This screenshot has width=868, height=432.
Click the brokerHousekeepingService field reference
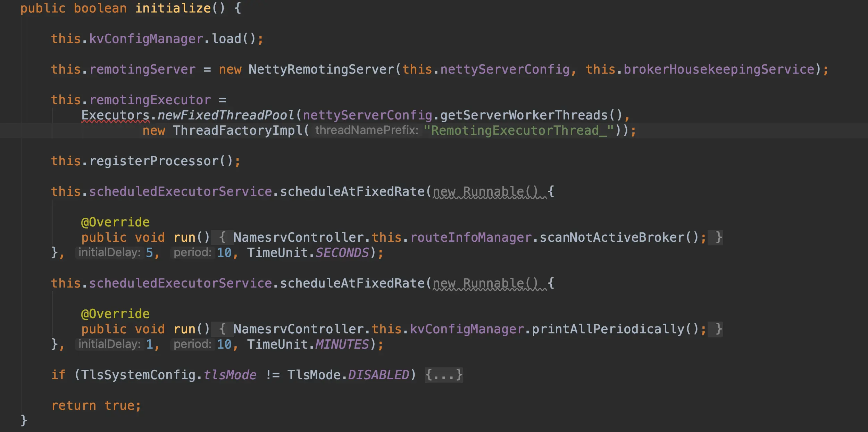coord(719,69)
